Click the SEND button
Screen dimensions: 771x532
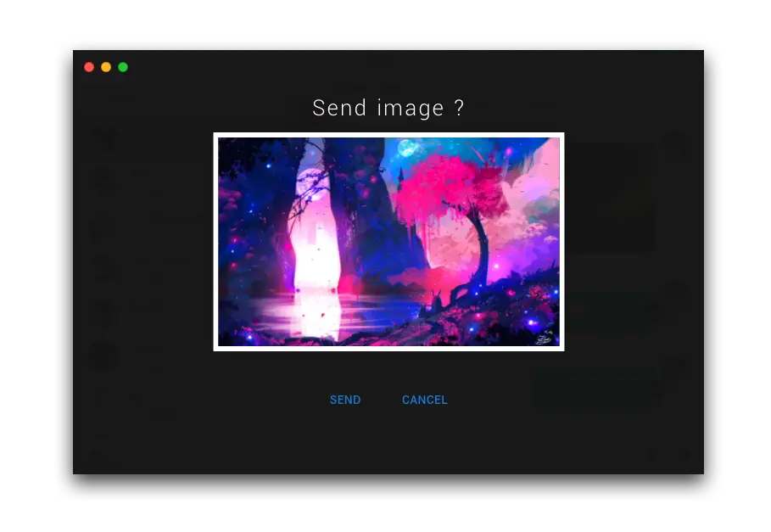344,400
